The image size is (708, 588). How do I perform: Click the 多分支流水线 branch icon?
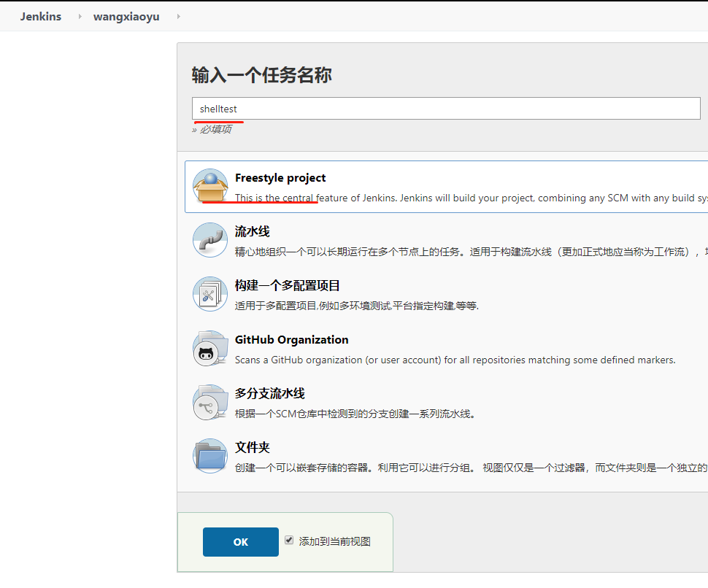point(210,402)
